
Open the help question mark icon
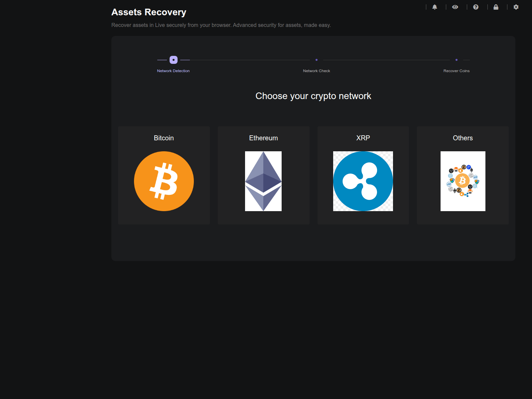476,7
